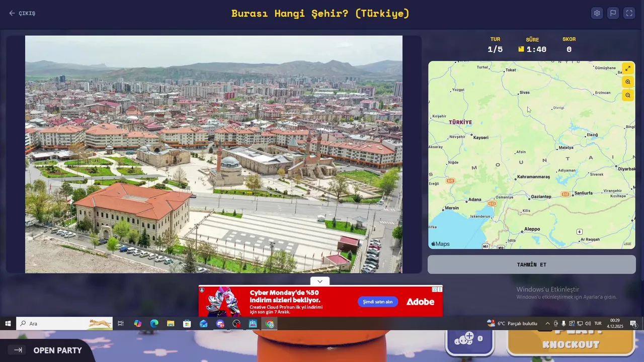
Task: Click the flag report icon
Action: coord(613,13)
